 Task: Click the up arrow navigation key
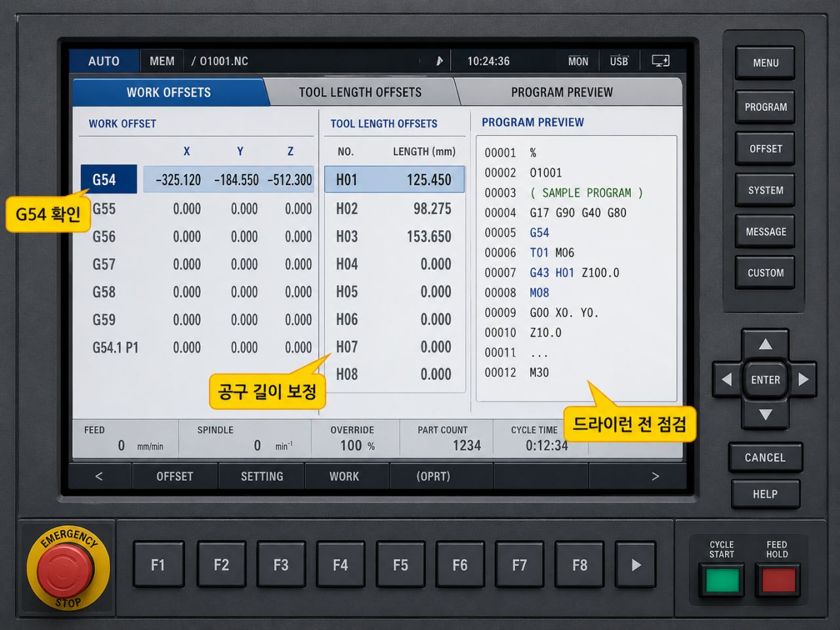(x=765, y=345)
